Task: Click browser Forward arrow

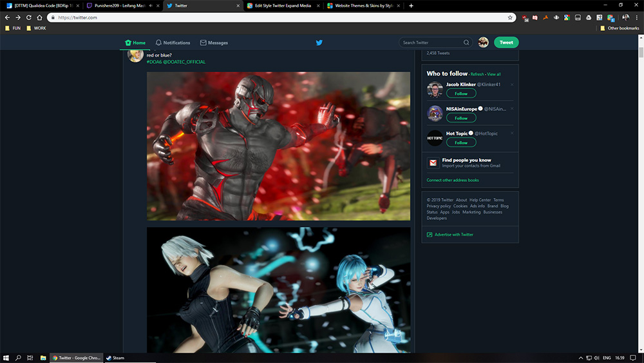Action: 17,17
